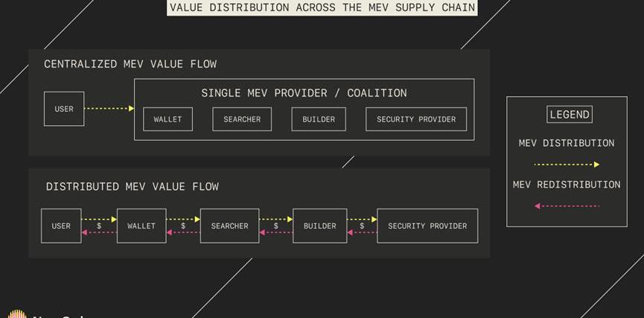
Task: Click the pink MEV redistribution arrow in legend
Action: 567,206
